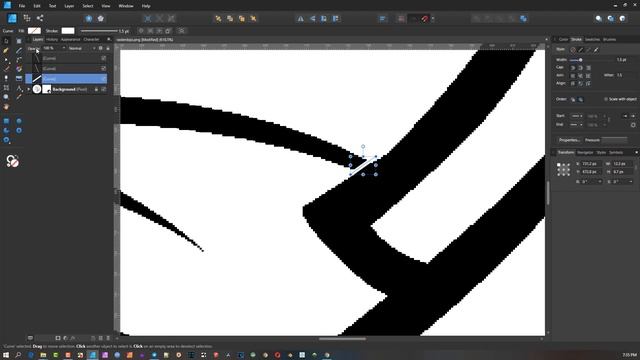Screen dimensions: 640x360
Task: Select the Move tool
Action: [x=6, y=41]
